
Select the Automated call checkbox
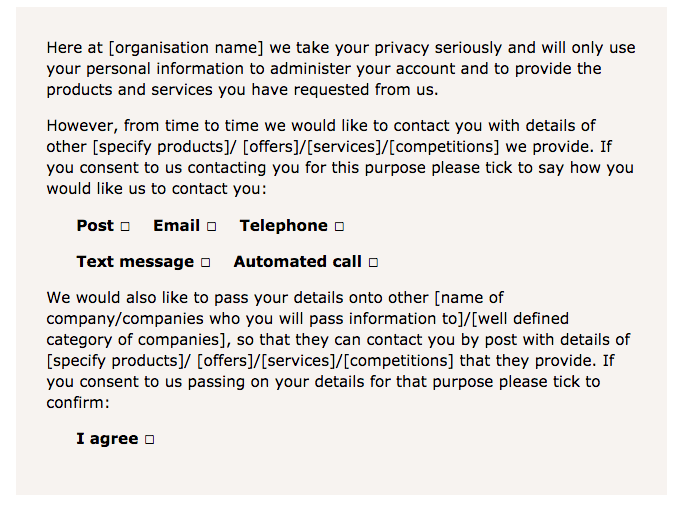(x=374, y=263)
